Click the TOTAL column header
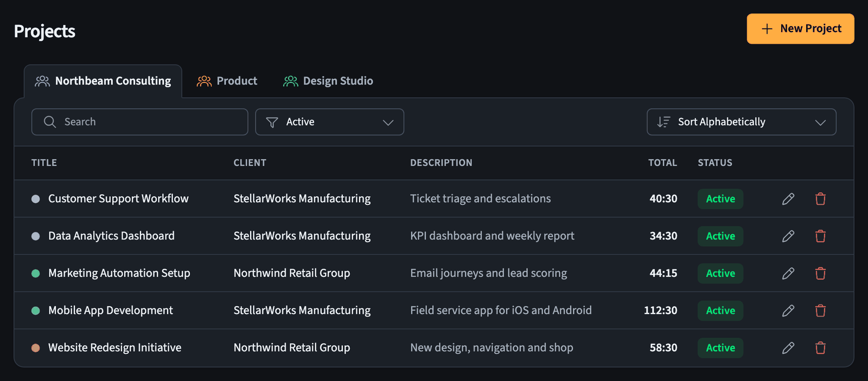The height and width of the screenshot is (381, 868). pyautogui.click(x=662, y=163)
